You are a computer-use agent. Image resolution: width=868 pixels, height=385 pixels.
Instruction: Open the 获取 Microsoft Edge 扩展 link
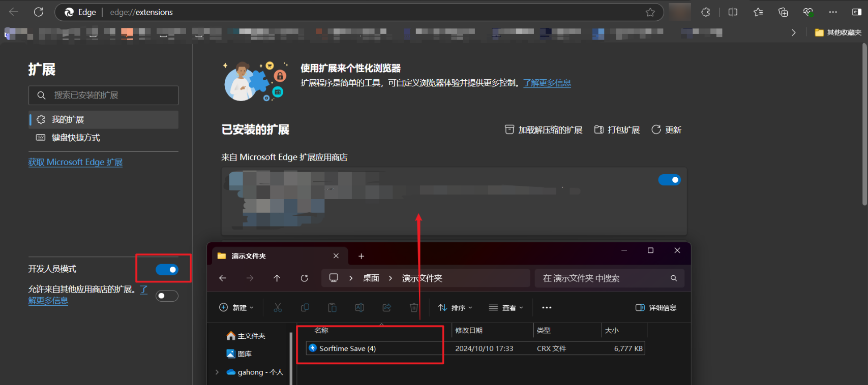click(75, 162)
